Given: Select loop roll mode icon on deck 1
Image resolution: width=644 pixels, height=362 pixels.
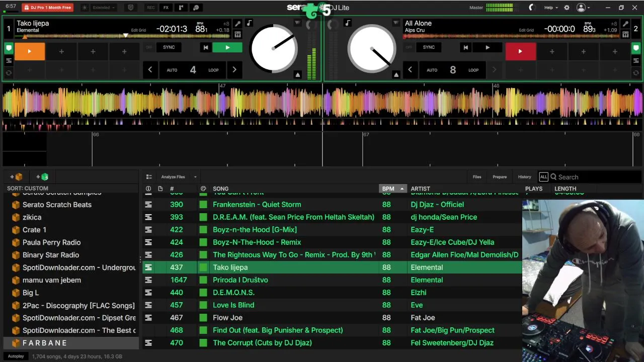Looking at the screenshot, I should (x=9, y=73).
